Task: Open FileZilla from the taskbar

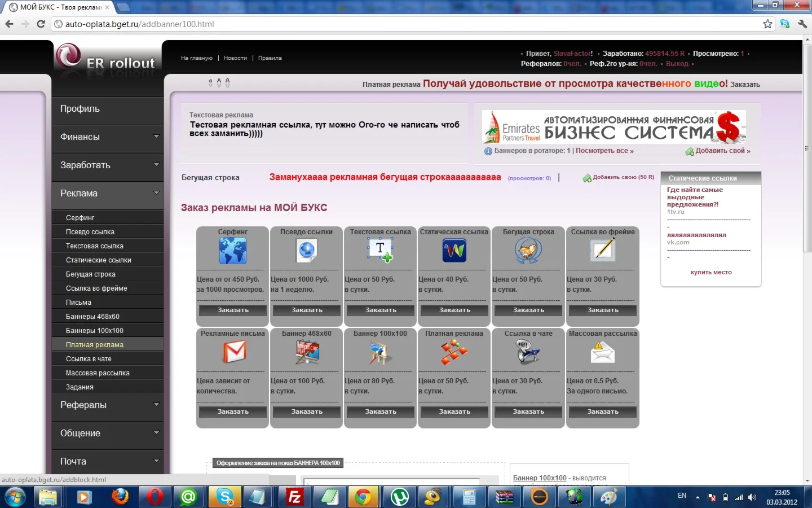Action: click(294, 497)
